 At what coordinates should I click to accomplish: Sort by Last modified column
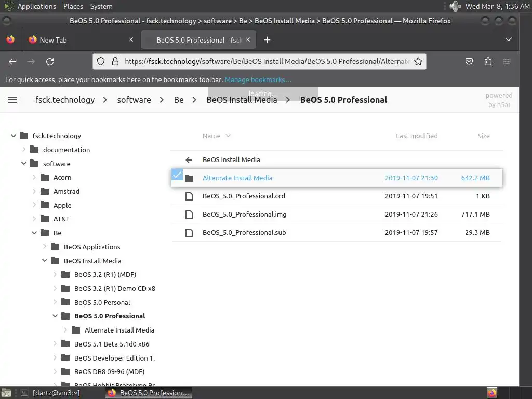(417, 136)
